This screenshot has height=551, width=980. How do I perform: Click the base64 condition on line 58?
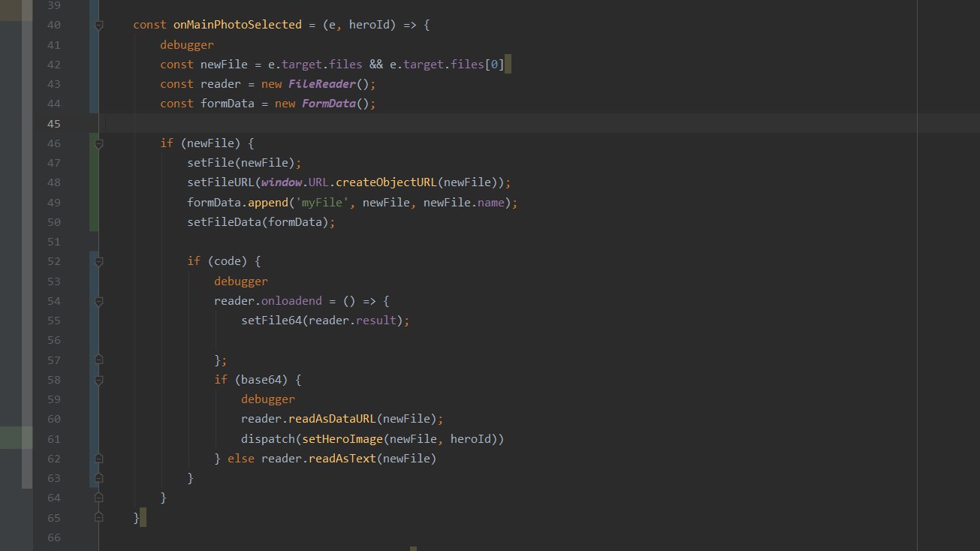(261, 380)
